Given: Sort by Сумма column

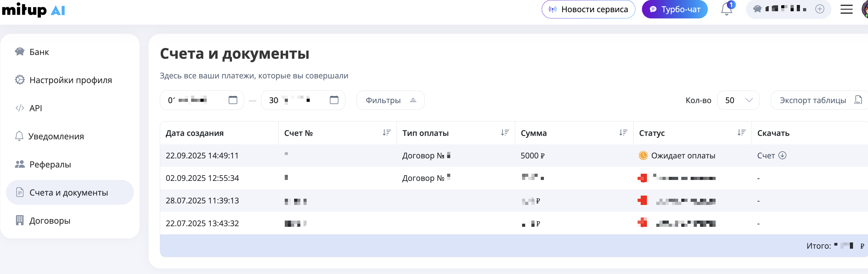Looking at the screenshot, I should pos(623,133).
